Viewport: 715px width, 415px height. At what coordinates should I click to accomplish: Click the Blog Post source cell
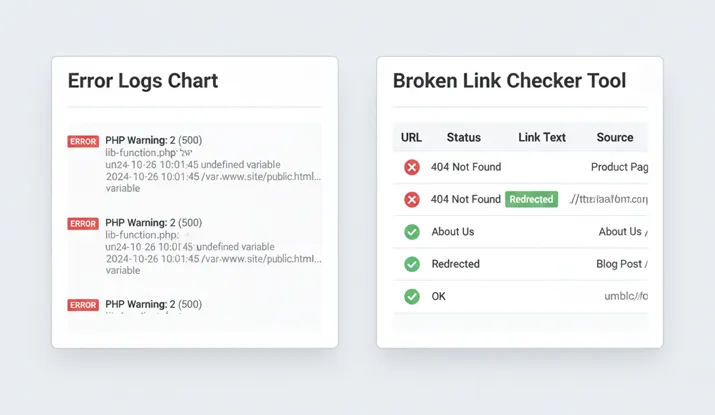coord(621,264)
